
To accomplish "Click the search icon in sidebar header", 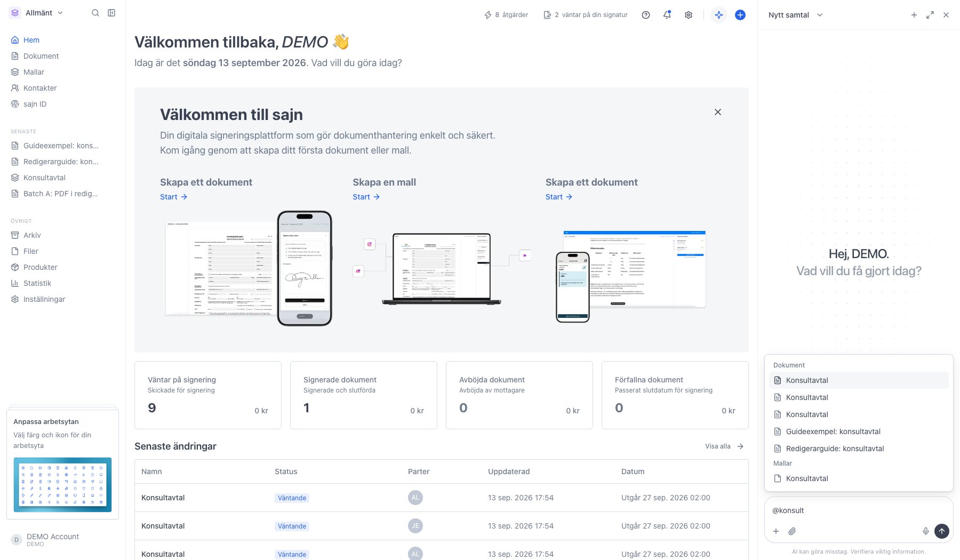I will 95,13.
